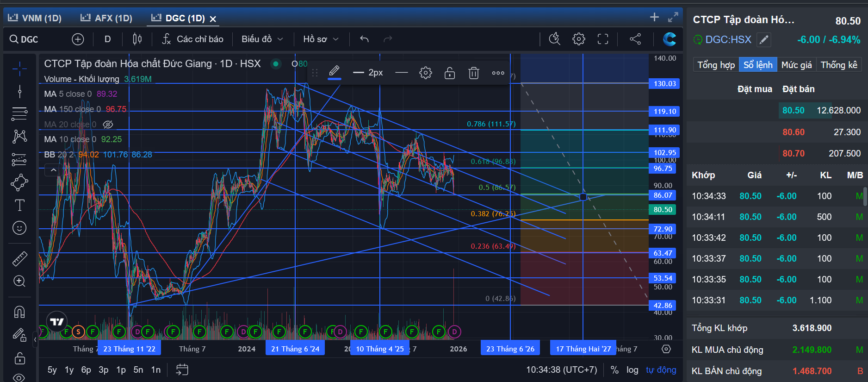Click the share chart icon
The height and width of the screenshot is (382, 868).
click(x=635, y=39)
